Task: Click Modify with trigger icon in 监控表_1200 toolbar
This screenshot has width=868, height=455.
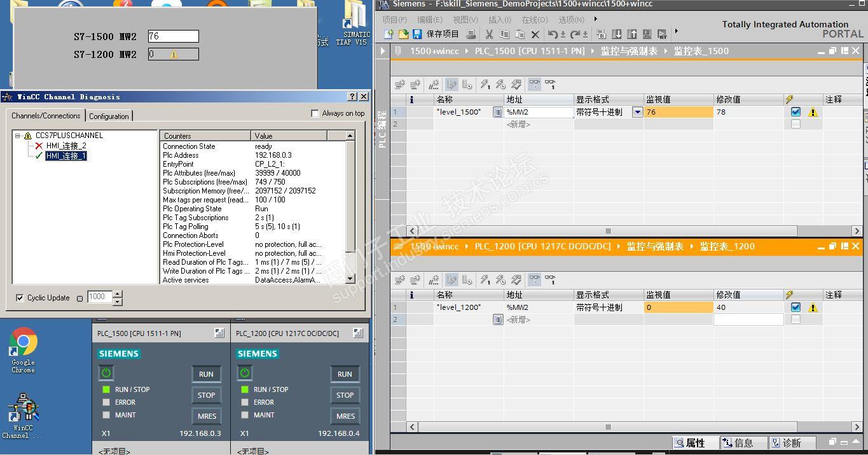Action: [x=500, y=279]
